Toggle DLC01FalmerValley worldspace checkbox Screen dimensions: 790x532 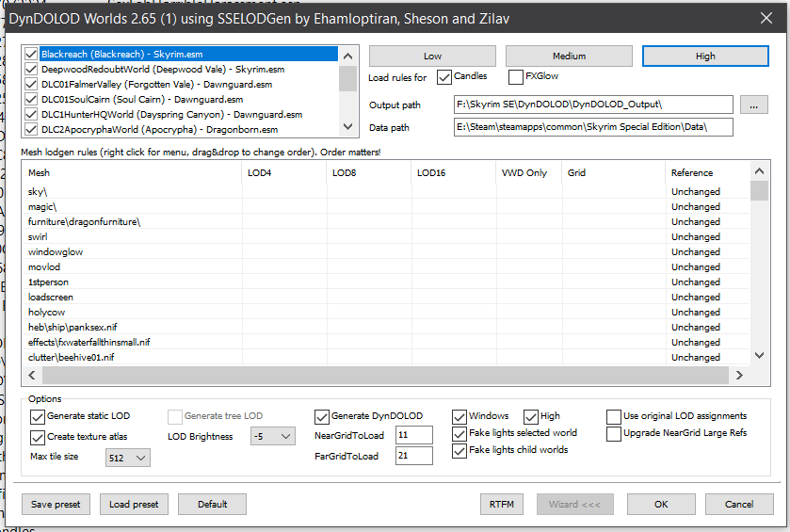pyautogui.click(x=31, y=84)
